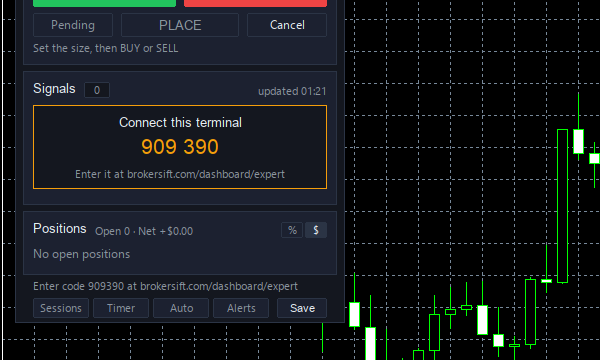Click the Positions section title

pos(60,229)
